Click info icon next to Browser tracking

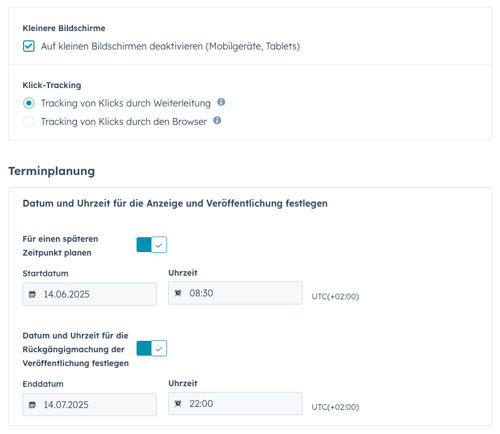(x=217, y=120)
